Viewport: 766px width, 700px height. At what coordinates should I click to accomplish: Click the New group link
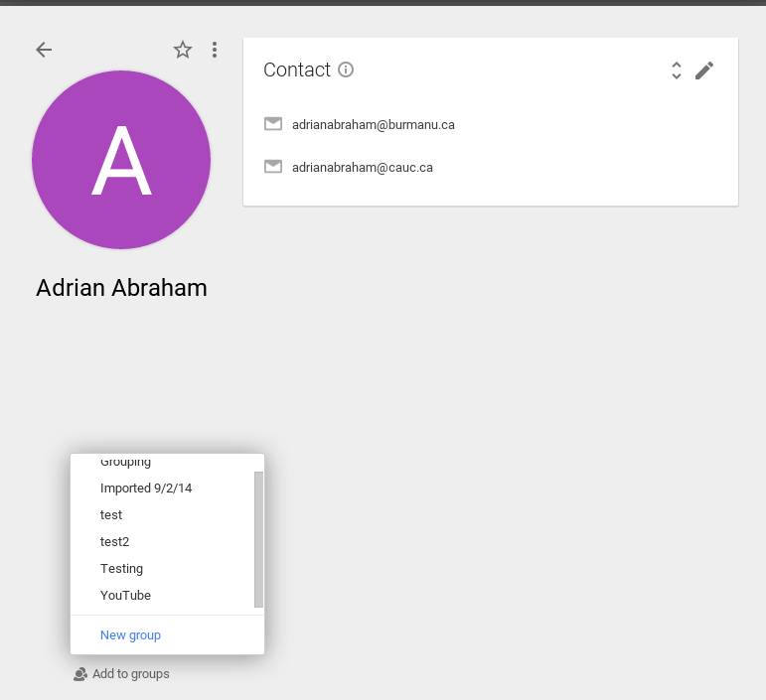pos(130,635)
